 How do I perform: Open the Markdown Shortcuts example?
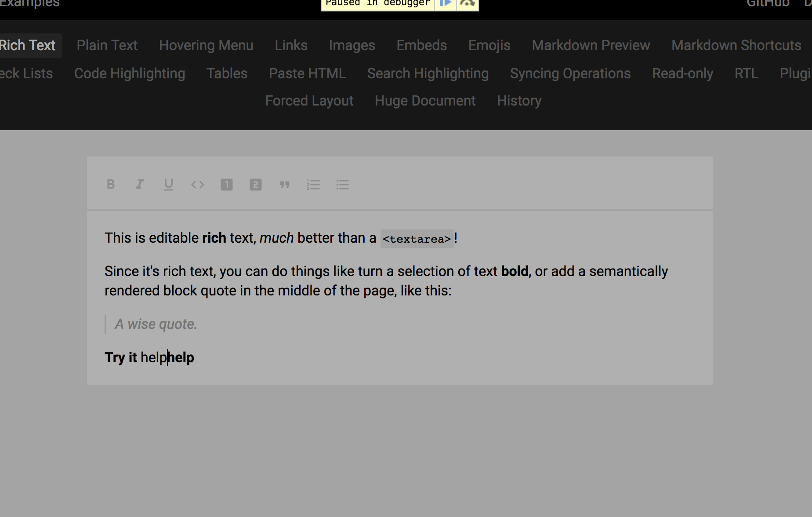coord(736,45)
